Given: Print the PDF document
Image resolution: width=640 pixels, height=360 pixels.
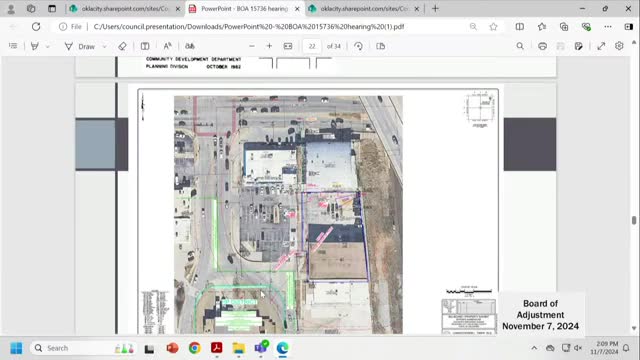Looking at the screenshot, I should coord(542,46).
